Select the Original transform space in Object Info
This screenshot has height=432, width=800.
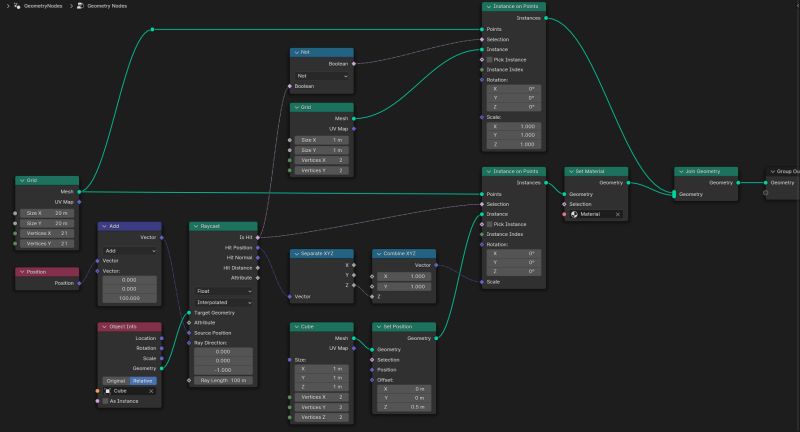[x=116, y=381]
